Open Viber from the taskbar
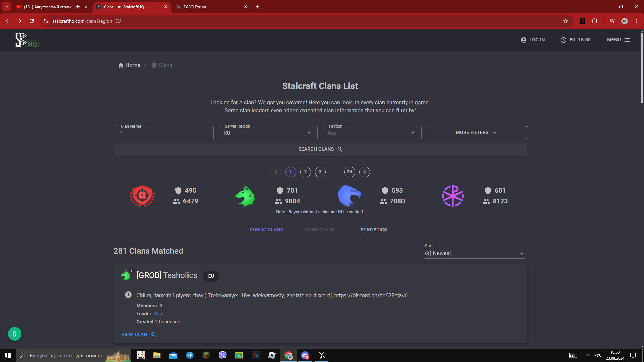The width and height of the screenshot is (644, 362). [223, 355]
